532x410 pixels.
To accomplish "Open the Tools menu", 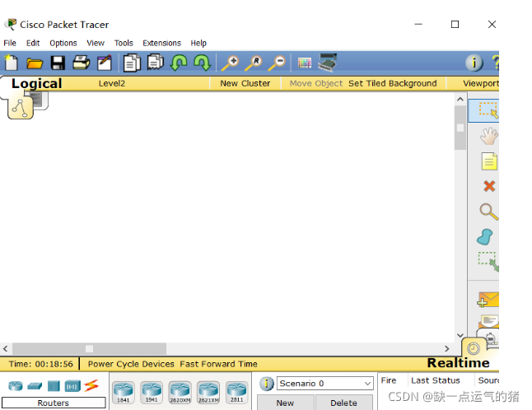I will pyautogui.click(x=124, y=43).
